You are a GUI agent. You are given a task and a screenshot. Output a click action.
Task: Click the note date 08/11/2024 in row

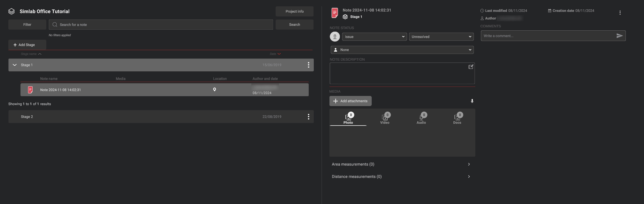[x=262, y=93]
